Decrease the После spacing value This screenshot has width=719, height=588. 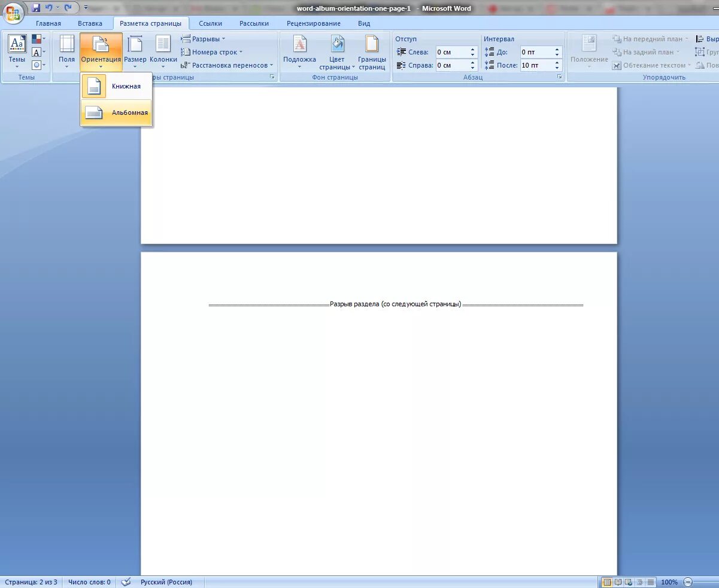(x=557, y=68)
